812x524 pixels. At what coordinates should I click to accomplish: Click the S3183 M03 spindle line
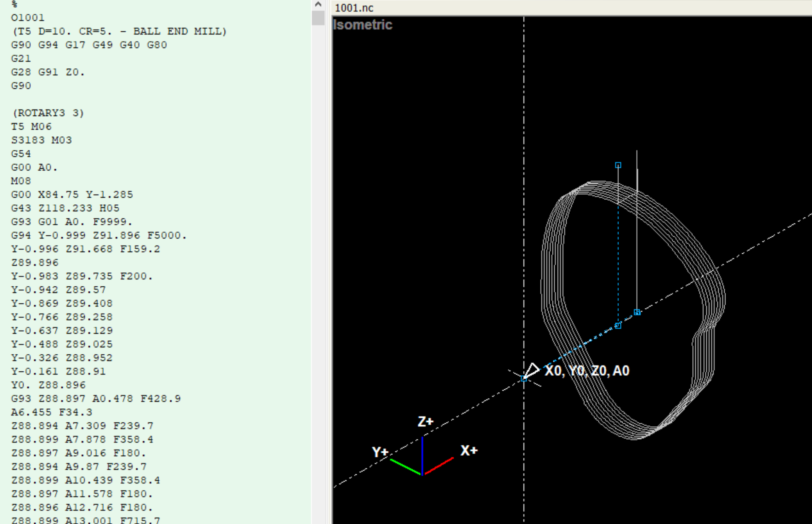tap(41, 140)
